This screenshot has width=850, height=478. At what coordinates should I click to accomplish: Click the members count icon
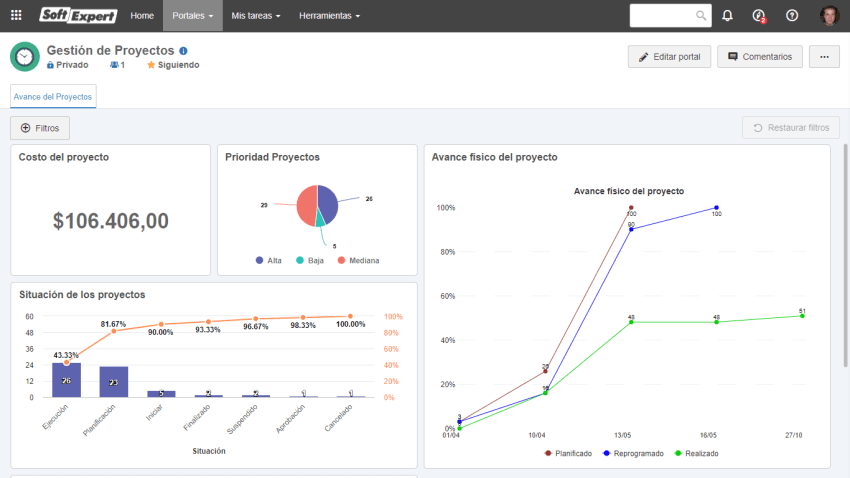[117, 65]
